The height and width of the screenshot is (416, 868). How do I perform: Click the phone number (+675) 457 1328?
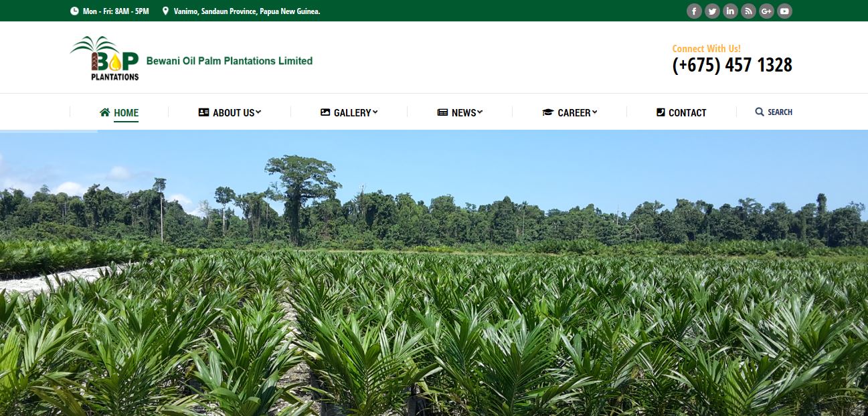tap(732, 65)
